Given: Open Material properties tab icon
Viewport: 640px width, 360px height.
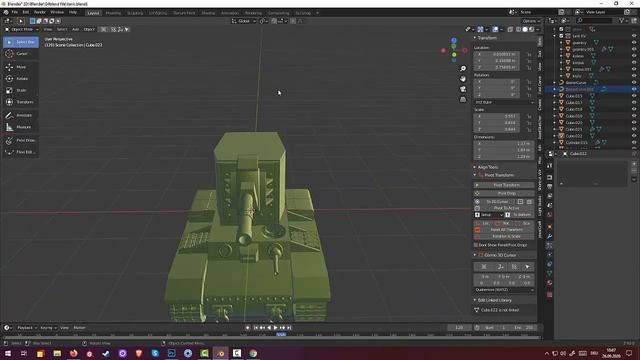Looking at the screenshot, I should [x=550, y=283].
